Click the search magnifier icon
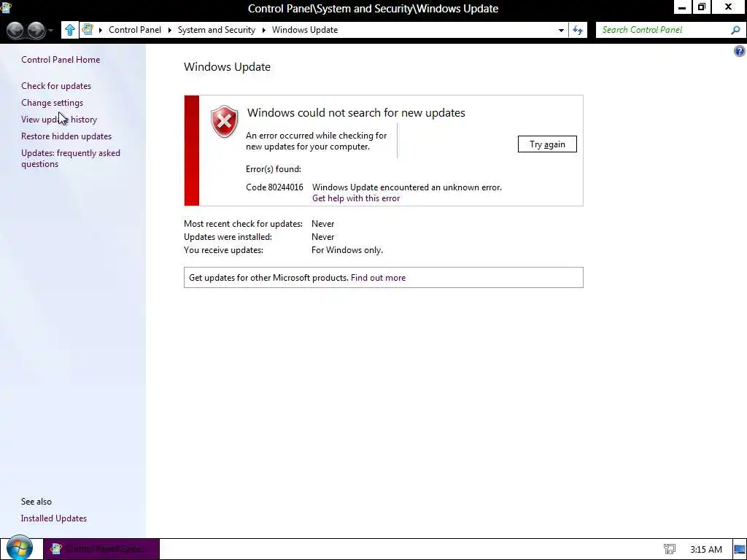This screenshot has height=560, width=747. 735,30
